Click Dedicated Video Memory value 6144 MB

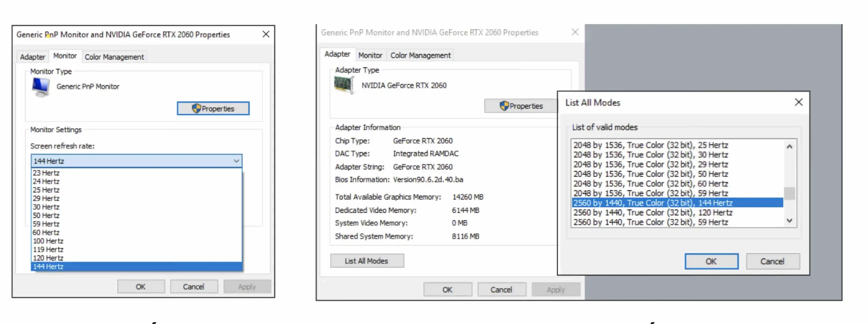pyautogui.click(x=466, y=210)
